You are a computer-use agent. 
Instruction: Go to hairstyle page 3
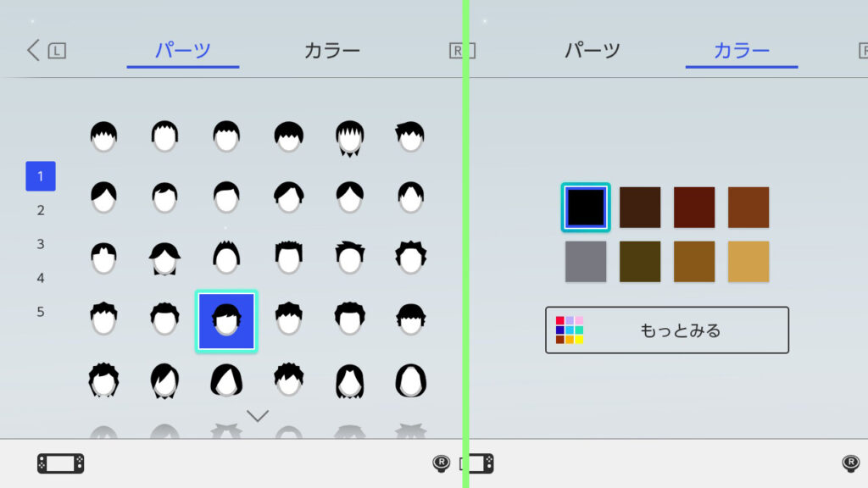[x=41, y=244]
